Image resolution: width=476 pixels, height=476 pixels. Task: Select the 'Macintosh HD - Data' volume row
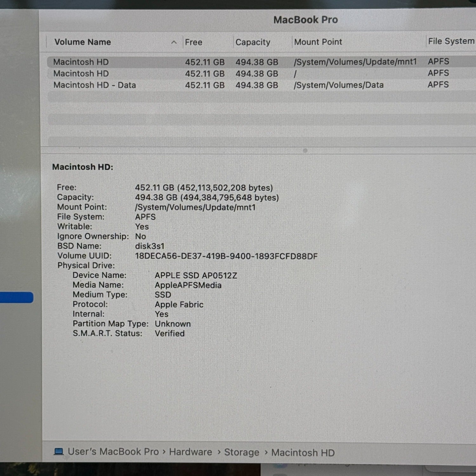tap(261, 85)
